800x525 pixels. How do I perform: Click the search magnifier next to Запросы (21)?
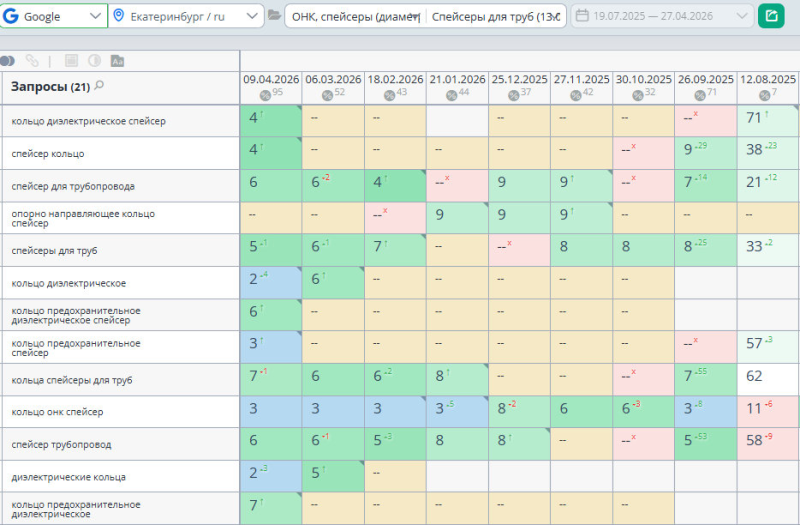[99, 85]
